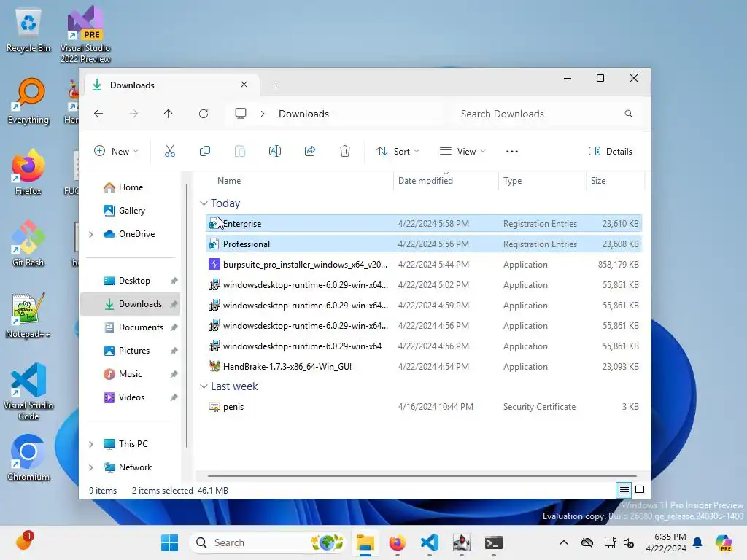Screen dimensions: 747x560
Task: Select the Professional registration file
Action: [424, 244]
